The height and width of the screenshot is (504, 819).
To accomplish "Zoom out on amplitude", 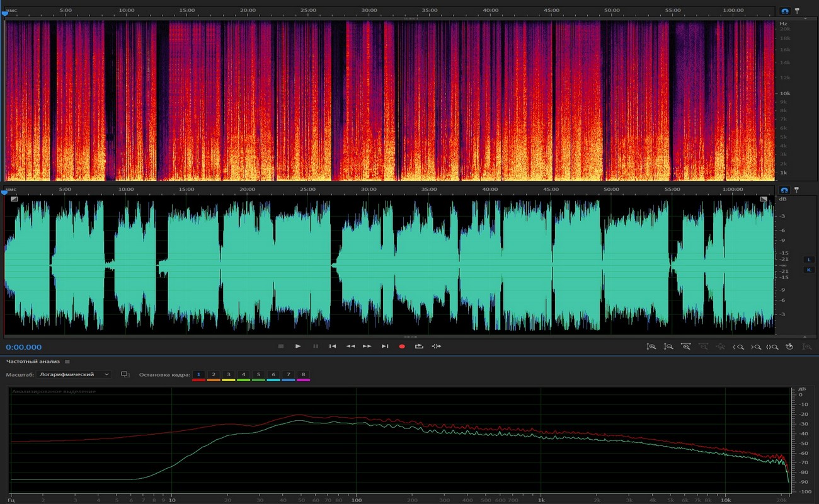I will pyautogui.click(x=669, y=346).
